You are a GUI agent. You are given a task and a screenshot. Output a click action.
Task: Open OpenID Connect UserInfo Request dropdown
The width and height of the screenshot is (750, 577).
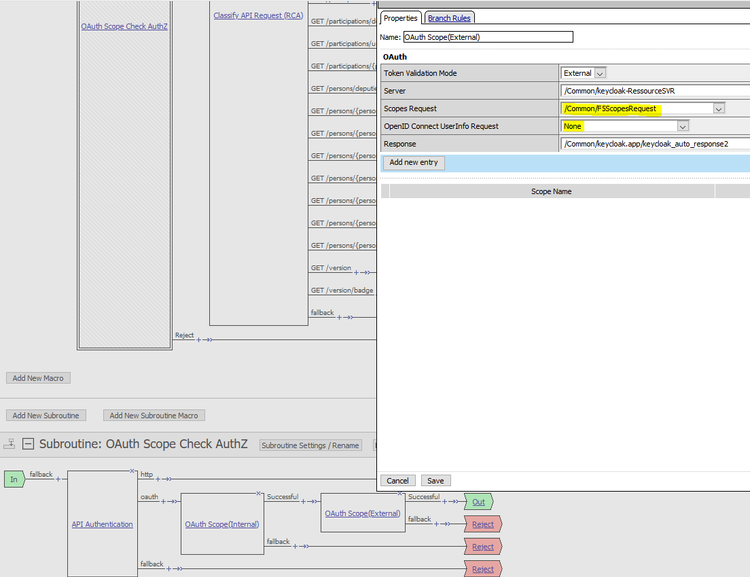click(682, 127)
